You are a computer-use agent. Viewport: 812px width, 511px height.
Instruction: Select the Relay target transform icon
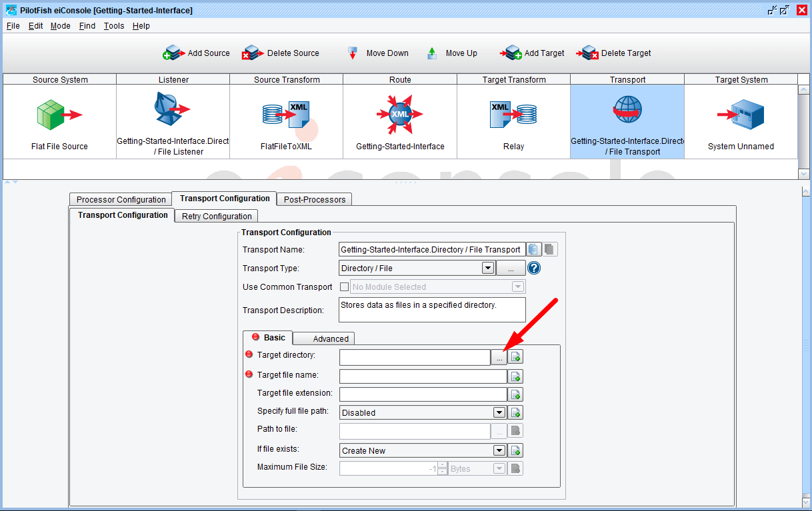coord(513,115)
